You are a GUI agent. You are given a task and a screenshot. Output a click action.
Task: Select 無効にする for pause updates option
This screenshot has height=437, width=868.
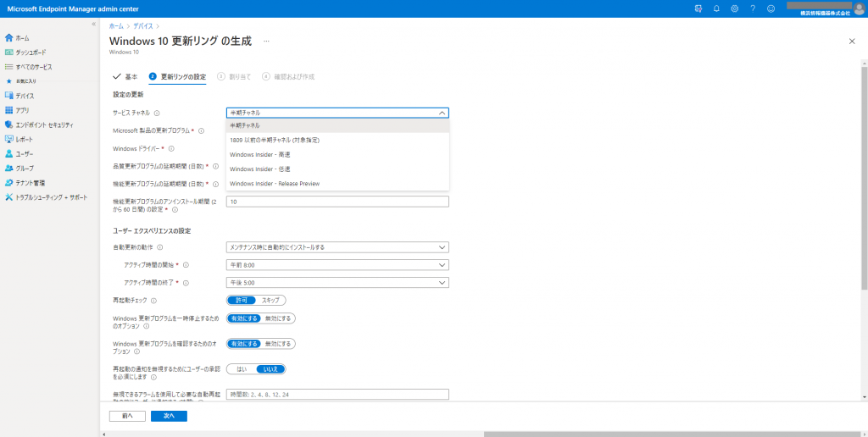(x=278, y=318)
